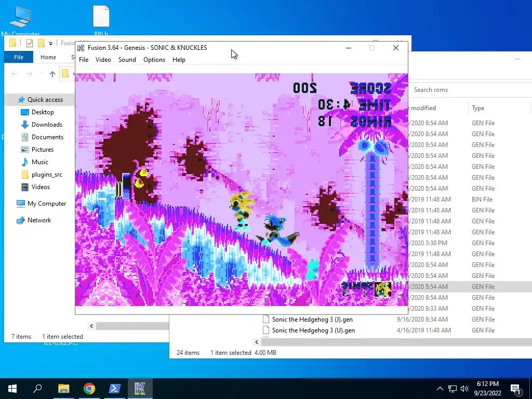Open the File menu in Fusion
Image resolution: width=532 pixels, height=399 pixels.
coord(84,60)
